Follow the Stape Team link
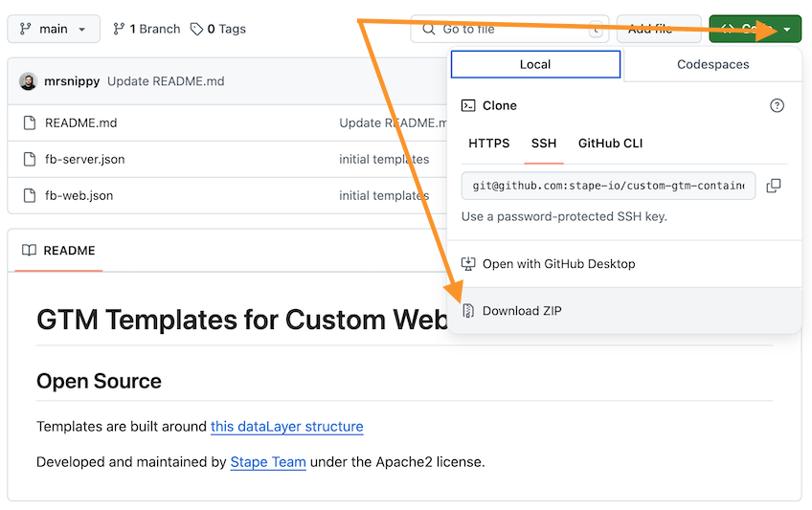Image resolution: width=812 pixels, height=510 pixels. [x=268, y=462]
